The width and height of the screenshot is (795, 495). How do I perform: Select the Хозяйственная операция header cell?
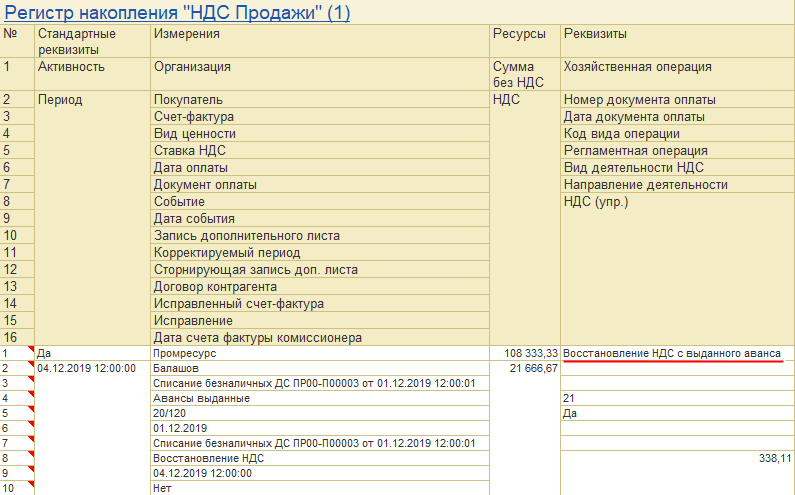[677, 74]
